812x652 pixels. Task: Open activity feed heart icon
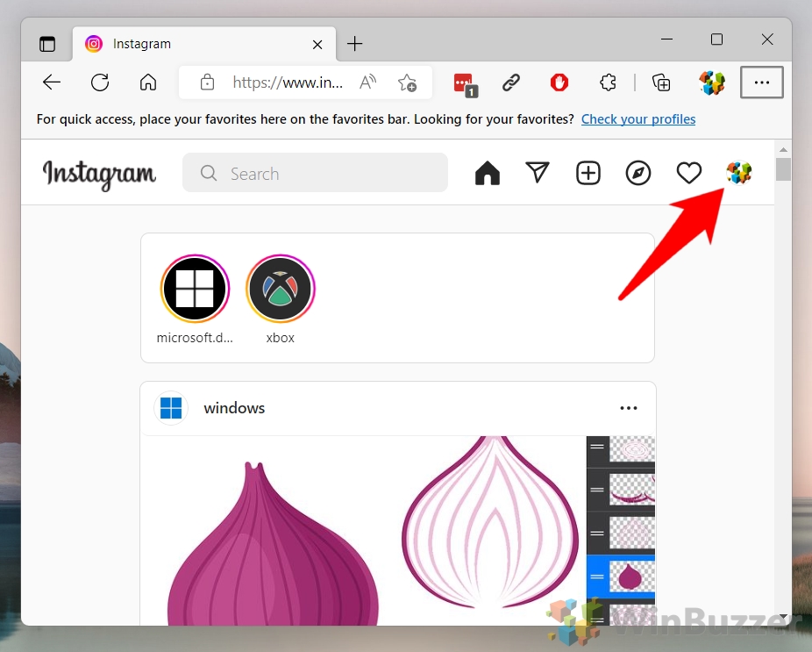(689, 173)
